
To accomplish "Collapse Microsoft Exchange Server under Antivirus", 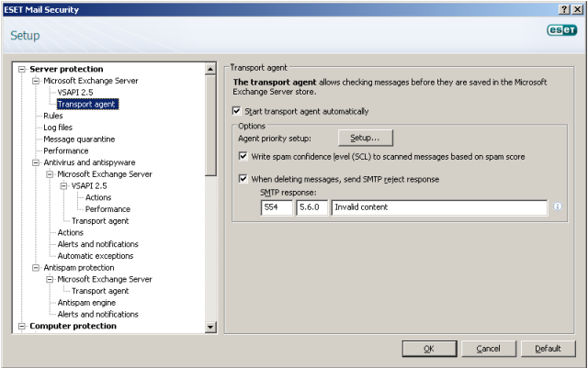I will click(x=50, y=173).
